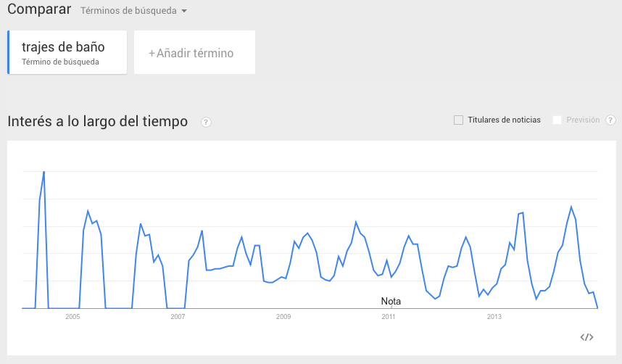Screen dimensions: 622x364
Task: Select the 2009 axis year label
Action: tap(283, 317)
